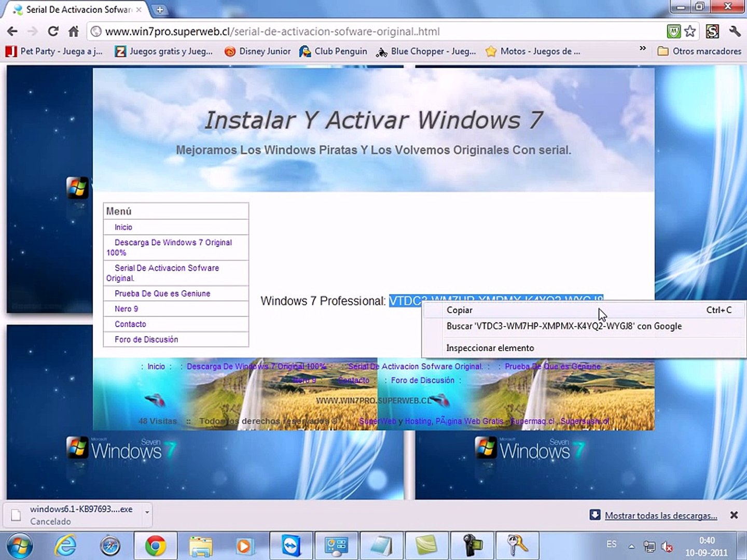Screen dimensions: 747x560
Task: Open the taskbar clock showing 0:40
Action: tap(707, 547)
